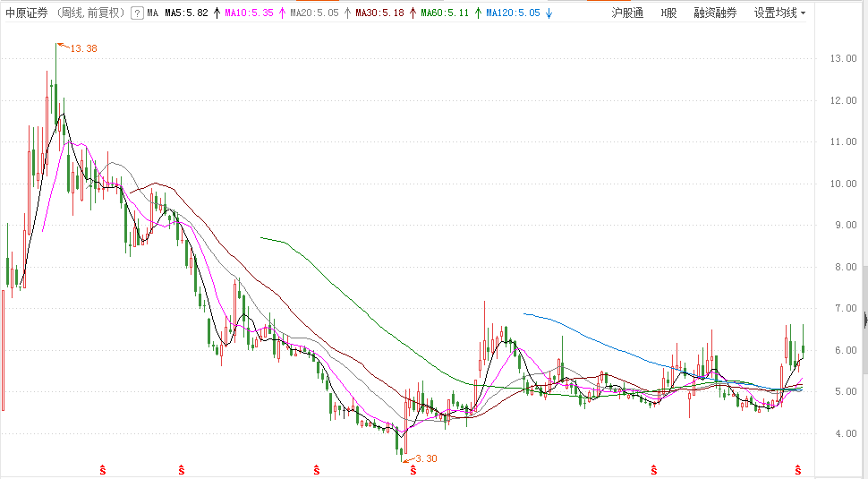868x479 pixels.
Task: Select the 融资融券 tag
Action: (715, 13)
